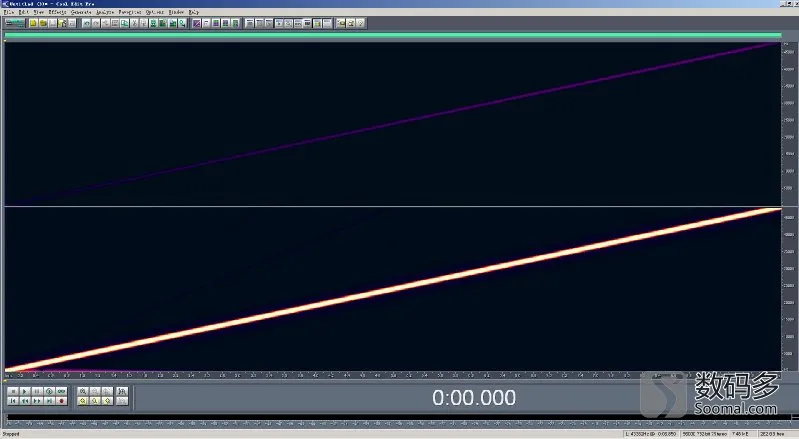Jump to the beginning of the file
The width and height of the screenshot is (799, 439).
(x=13, y=401)
